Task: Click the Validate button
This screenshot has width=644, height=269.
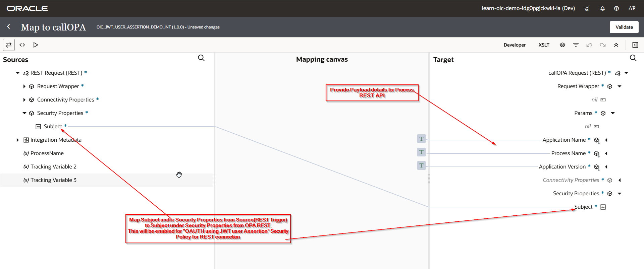Action: pos(624,27)
